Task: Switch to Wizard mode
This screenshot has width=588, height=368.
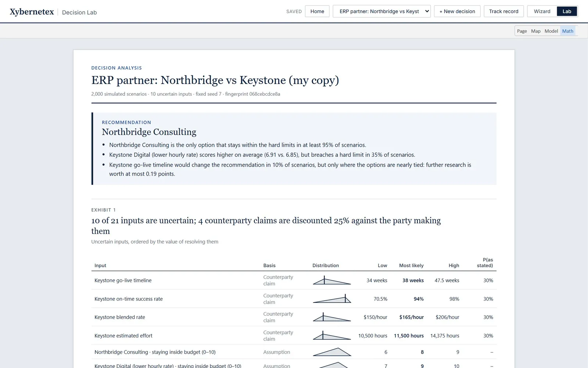Action: click(x=542, y=11)
